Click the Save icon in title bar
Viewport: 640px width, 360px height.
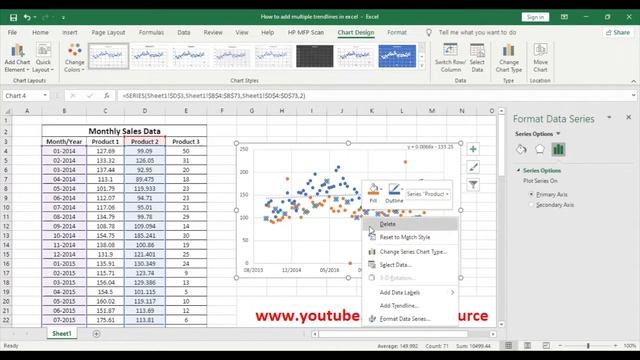tap(13, 17)
